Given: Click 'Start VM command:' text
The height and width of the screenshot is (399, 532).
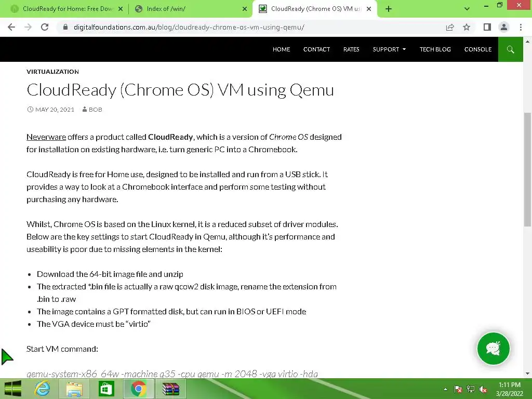Looking at the screenshot, I should coord(62,349).
